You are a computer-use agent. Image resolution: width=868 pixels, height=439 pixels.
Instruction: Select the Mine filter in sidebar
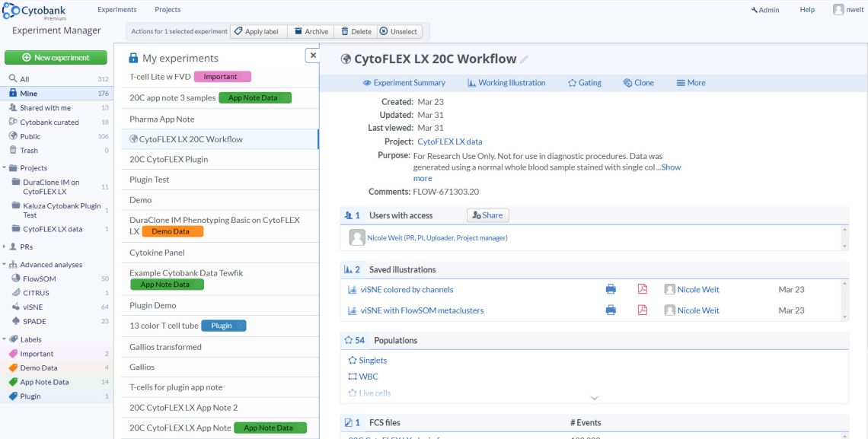[x=56, y=94]
